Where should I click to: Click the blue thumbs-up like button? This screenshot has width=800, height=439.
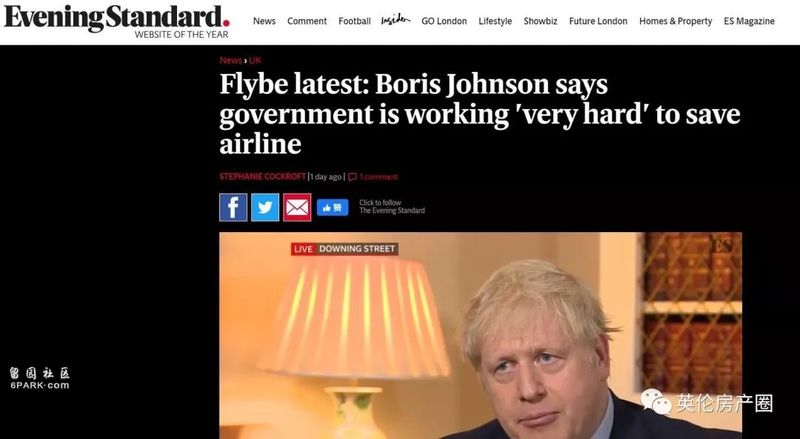point(333,207)
